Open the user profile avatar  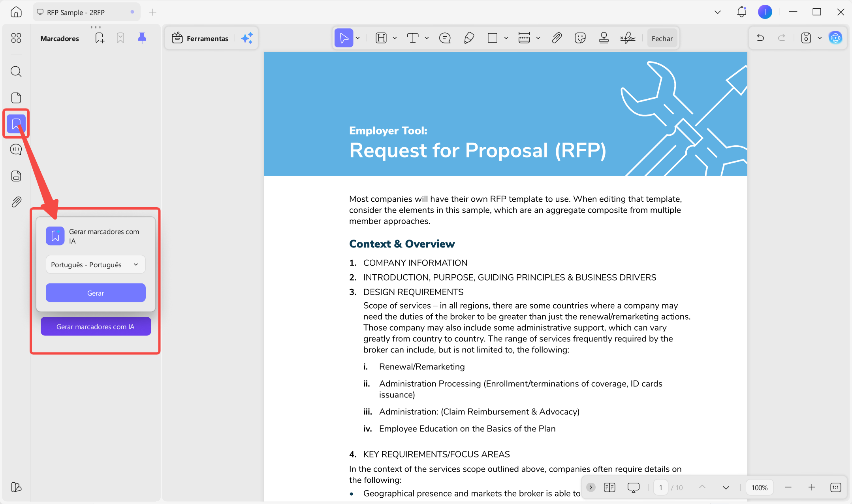(x=765, y=12)
